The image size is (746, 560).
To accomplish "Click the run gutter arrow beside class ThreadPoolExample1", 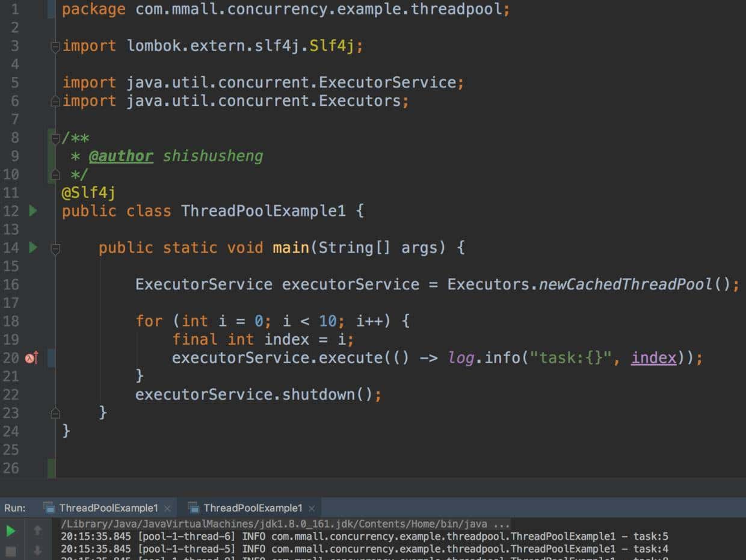I will [33, 211].
